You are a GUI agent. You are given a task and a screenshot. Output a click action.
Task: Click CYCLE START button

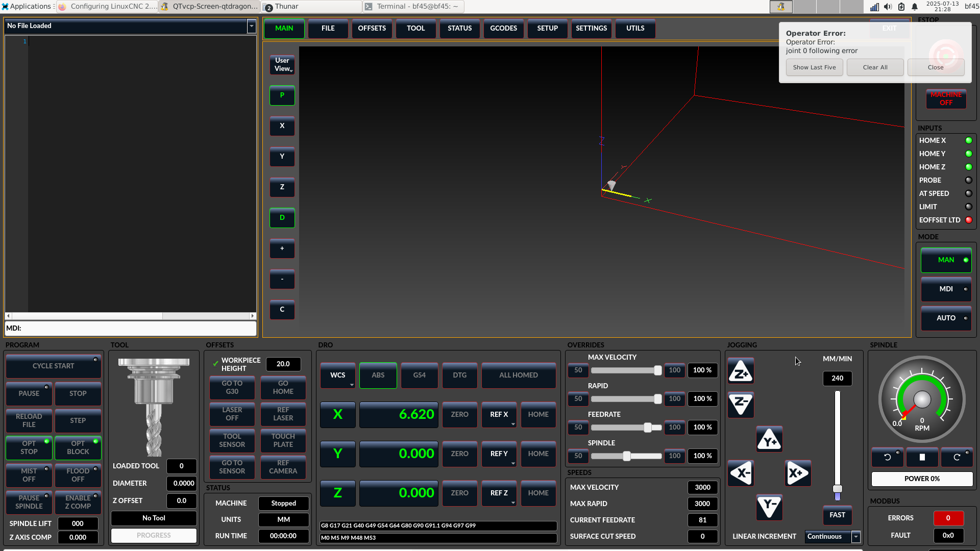click(x=54, y=366)
